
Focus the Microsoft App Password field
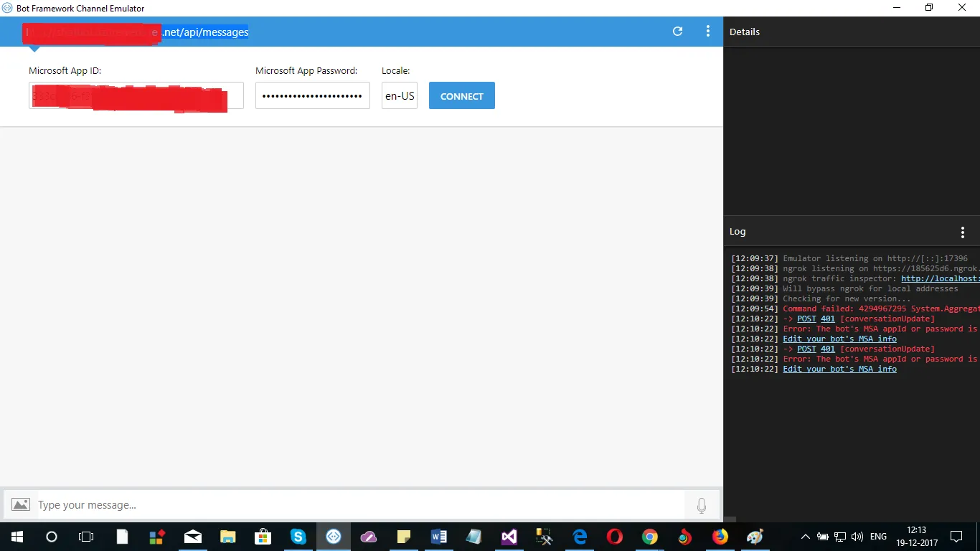coord(313,95)
